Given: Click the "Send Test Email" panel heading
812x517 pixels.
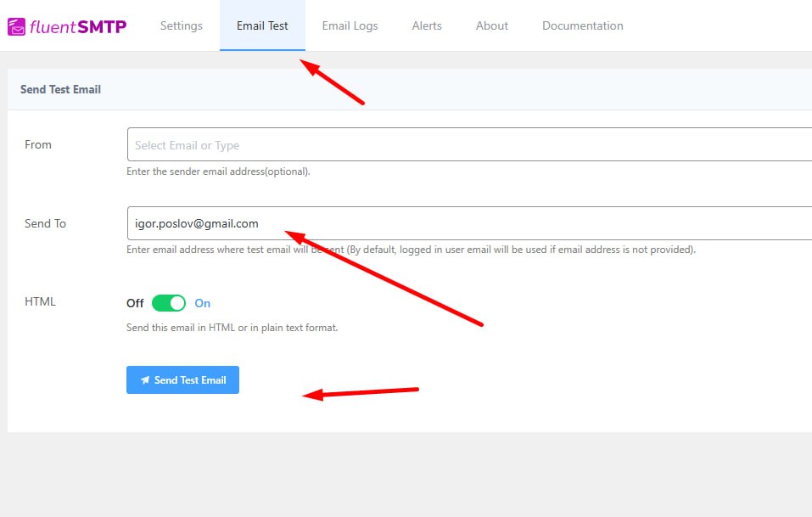Looking at the screenshot, I should [x=60, y=89].
